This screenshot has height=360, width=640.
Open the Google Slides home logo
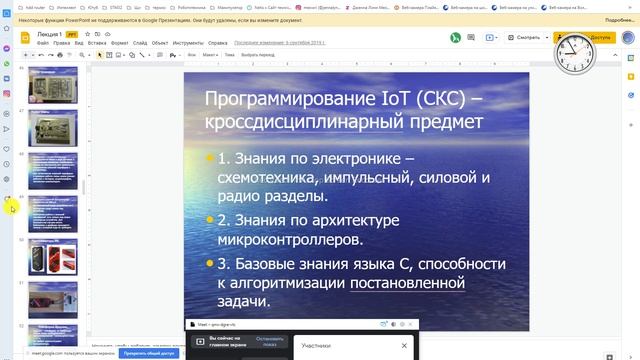point(25,38)
